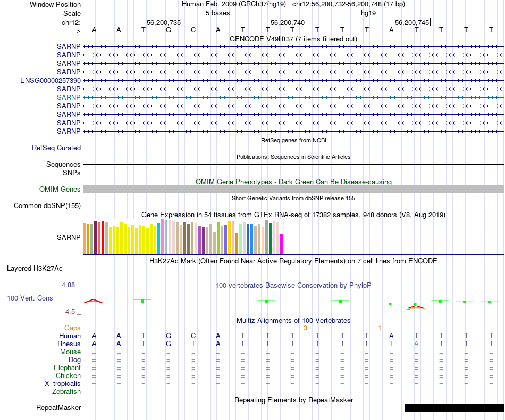Click the H3K27Ac Mark ENCODE track title
Screen dimensions: 505x420
[293, 261]
